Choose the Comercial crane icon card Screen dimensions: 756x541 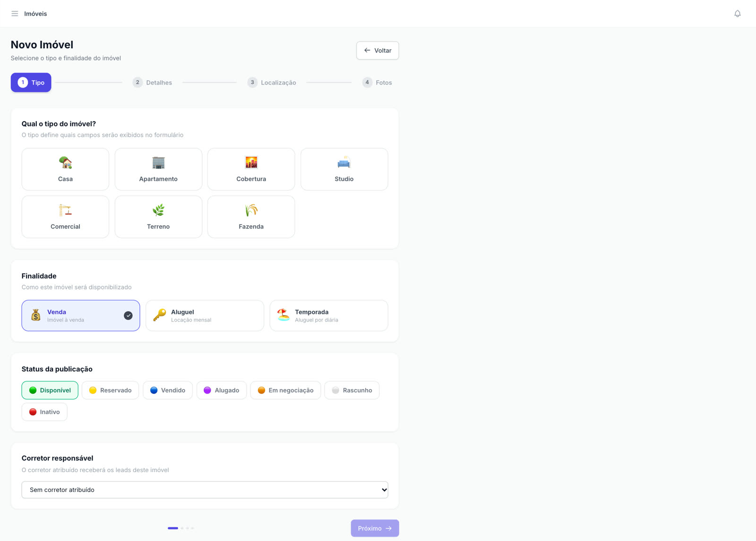[x=65, y=217]
